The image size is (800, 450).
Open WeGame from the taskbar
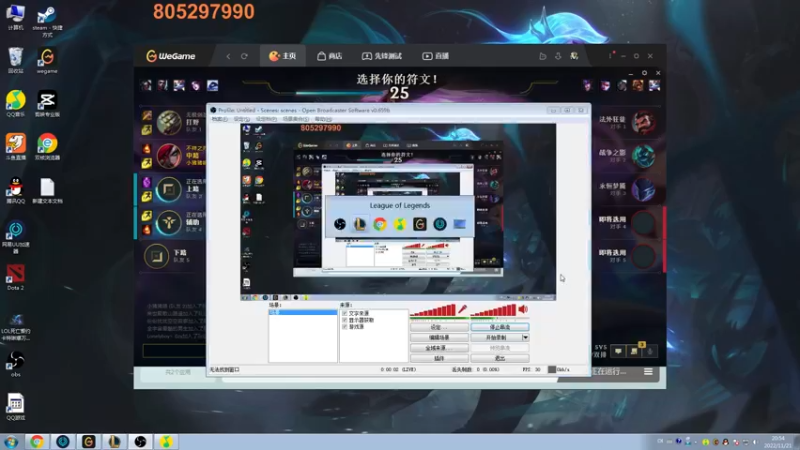click(89, 441)
